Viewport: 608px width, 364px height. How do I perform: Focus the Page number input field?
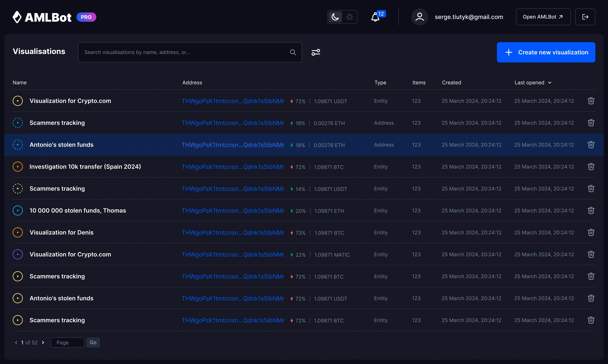[67, 342]
